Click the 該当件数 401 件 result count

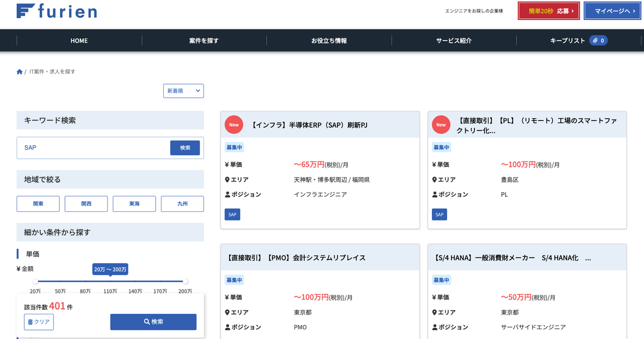click(48, 306)
